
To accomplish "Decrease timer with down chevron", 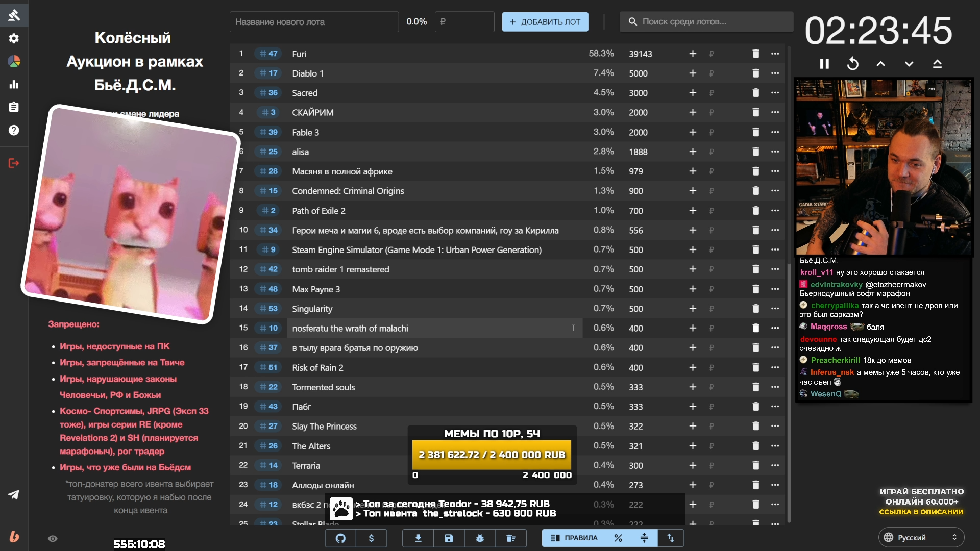I will pyautogui.click(x=909, y=64).
